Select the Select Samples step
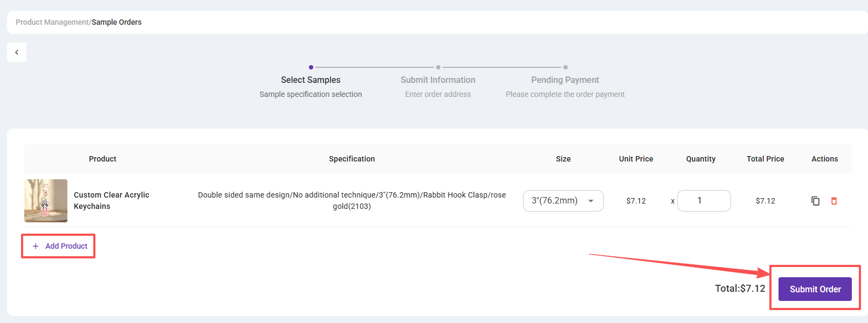 coord(311,80)
